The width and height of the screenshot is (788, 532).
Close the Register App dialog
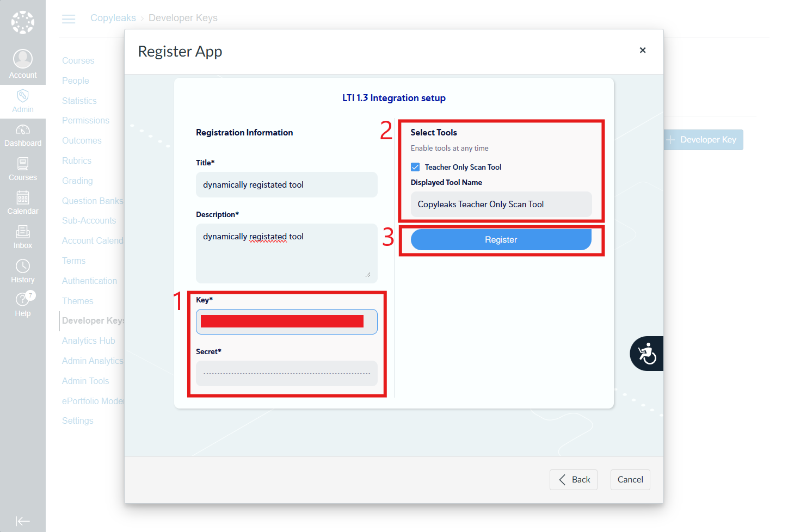tap(643, 50)
